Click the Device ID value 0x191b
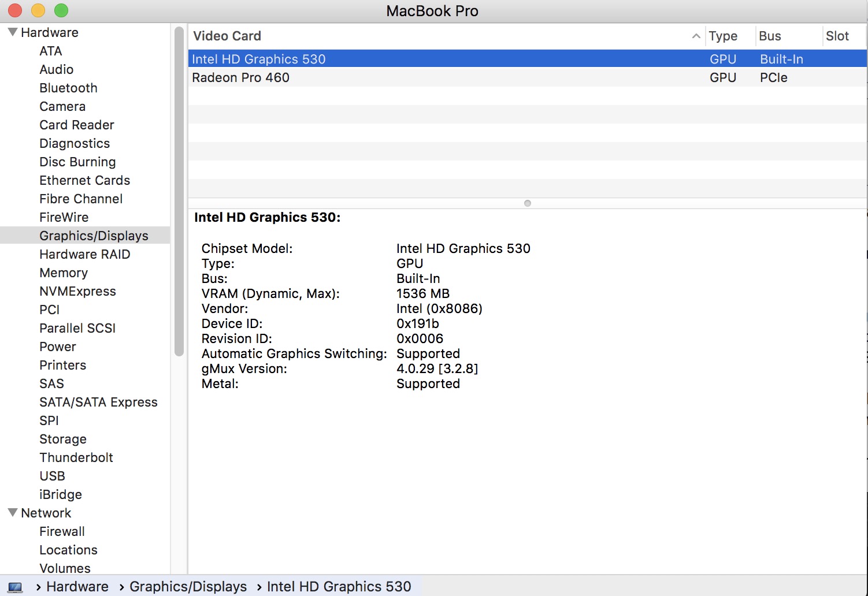Viewport: 868px width, 596px height. click(418, 323)
